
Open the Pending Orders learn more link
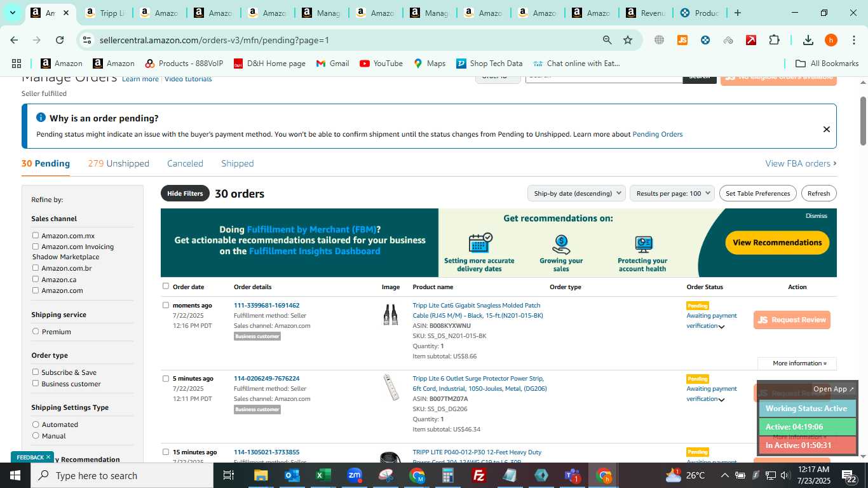pos(657,134)
